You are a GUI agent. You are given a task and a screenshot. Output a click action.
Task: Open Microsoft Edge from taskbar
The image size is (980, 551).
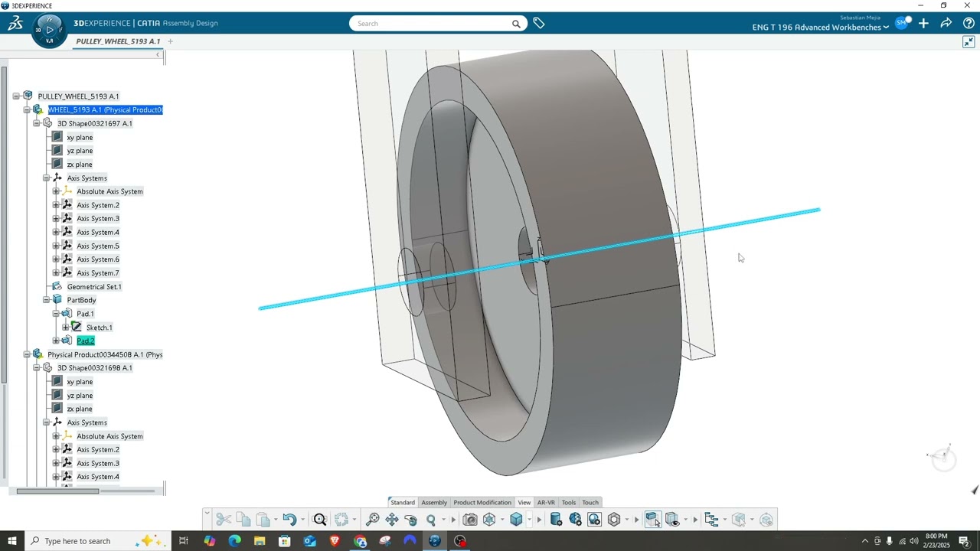coord(234,541)
